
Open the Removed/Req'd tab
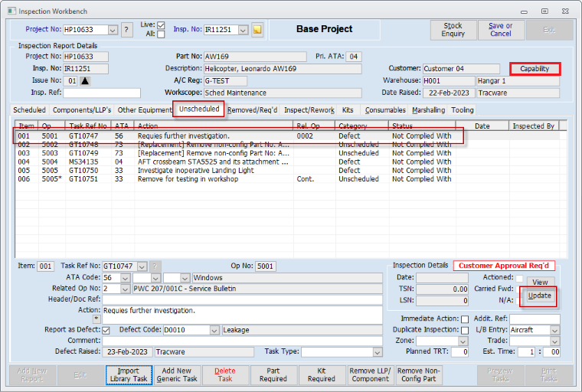[x=253, y=110]
